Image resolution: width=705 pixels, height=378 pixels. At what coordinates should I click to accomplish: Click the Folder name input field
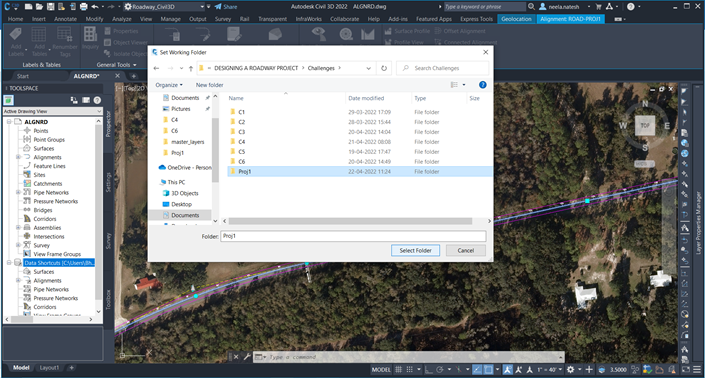(353, 236)
